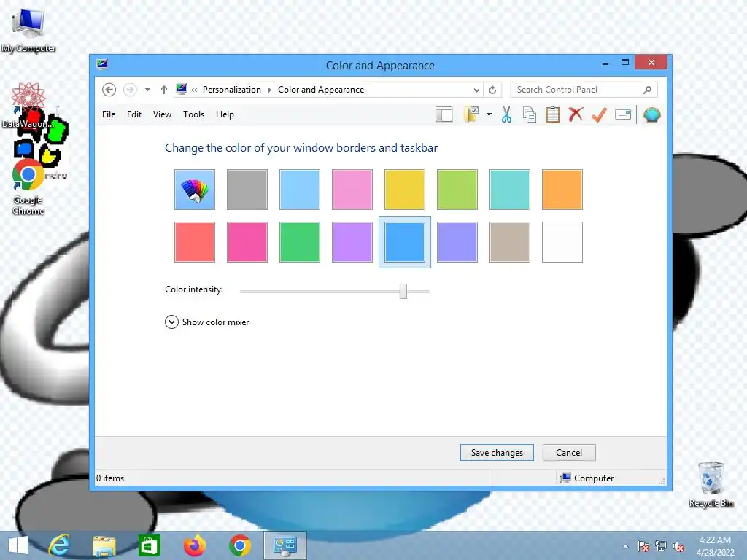Open the Tools menu
The height and width of the screenshot is (560, 747).
tap(193, 114)
